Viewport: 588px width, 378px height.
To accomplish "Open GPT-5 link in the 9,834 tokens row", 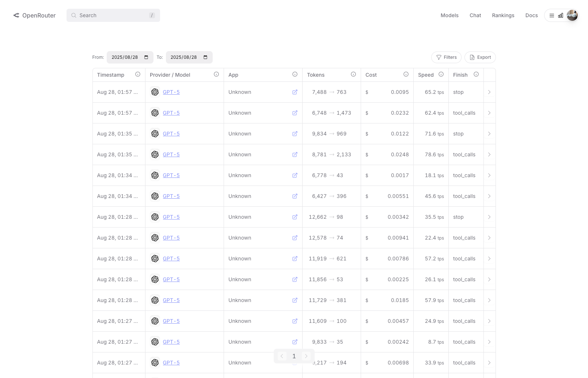I will (x=171, y=134).
